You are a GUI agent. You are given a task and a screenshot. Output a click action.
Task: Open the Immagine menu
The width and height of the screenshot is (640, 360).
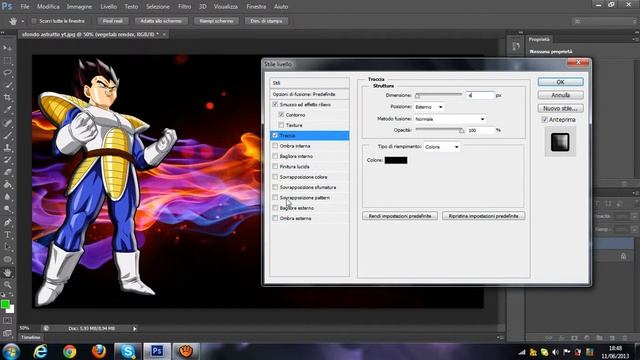click(x=79, y=7)
